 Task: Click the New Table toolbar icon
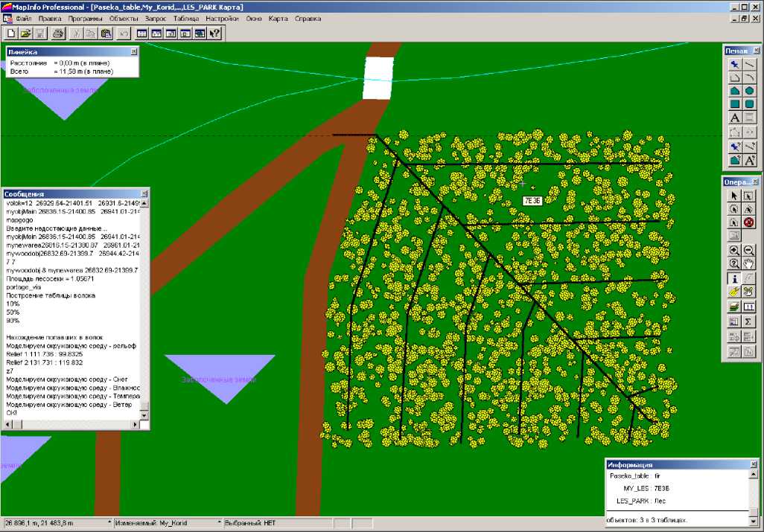coord(10,33)
